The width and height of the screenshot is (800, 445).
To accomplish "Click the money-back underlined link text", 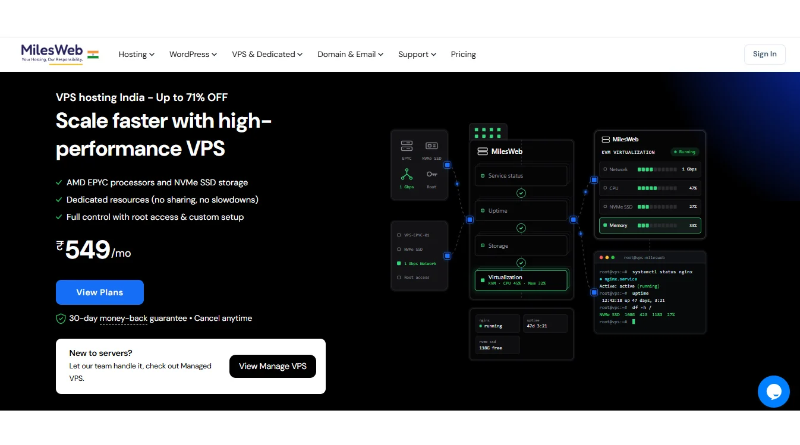I will pos(123,318).
